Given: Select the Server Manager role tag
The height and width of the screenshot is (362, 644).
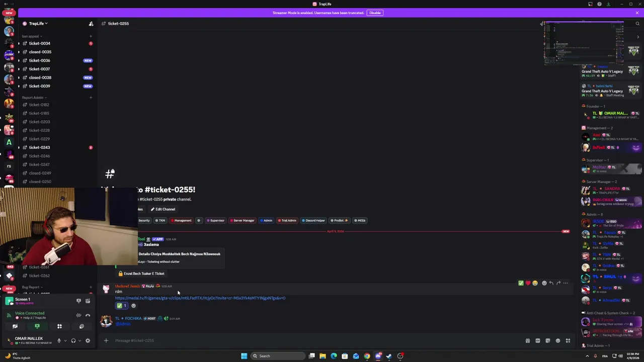Looking at the screenshot, I should (x=242, y=220).
